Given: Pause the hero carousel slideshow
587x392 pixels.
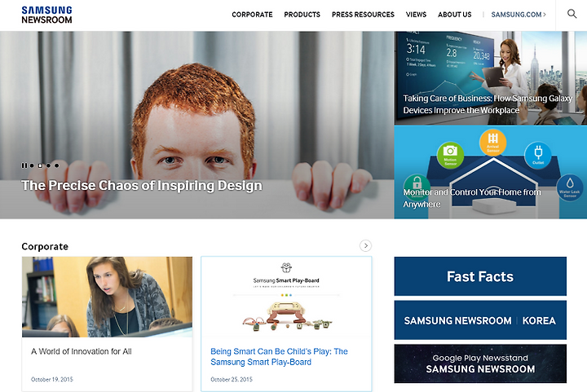Looking at the screenshot, I should (x=24, y=165).
